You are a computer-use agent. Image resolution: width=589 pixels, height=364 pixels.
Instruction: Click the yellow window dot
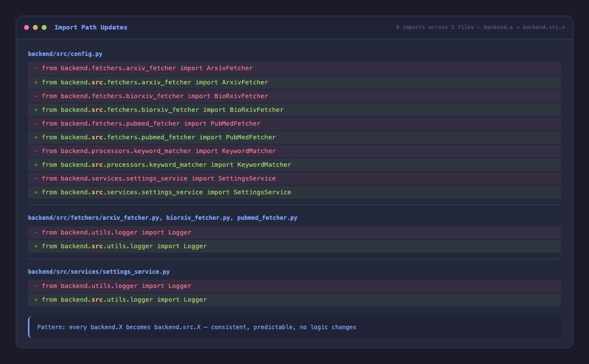coord(35,27)
